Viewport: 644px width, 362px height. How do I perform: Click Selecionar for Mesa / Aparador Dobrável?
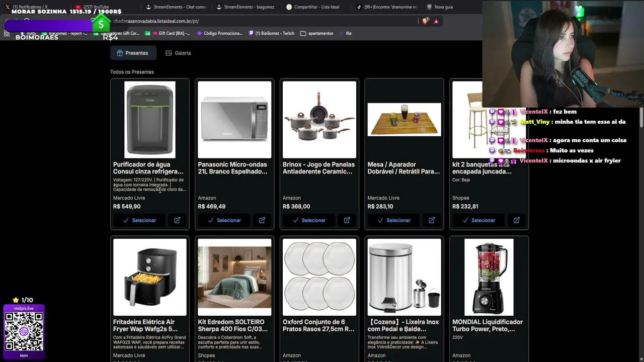[x=394, y=220]
